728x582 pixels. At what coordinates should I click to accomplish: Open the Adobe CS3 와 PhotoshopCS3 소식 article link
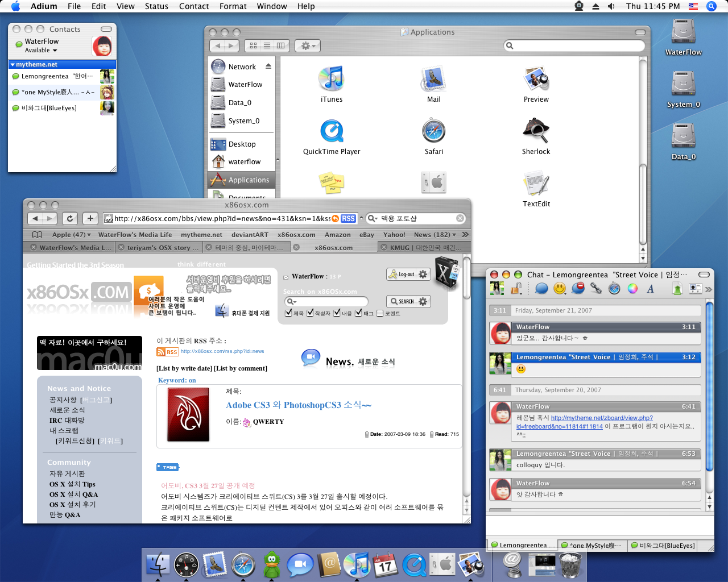point(299,405)
